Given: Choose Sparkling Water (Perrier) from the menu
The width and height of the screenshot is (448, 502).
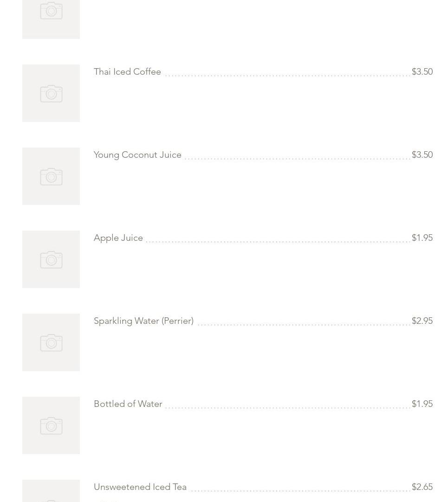Looking at the screenshot, I should coord(143,321).
